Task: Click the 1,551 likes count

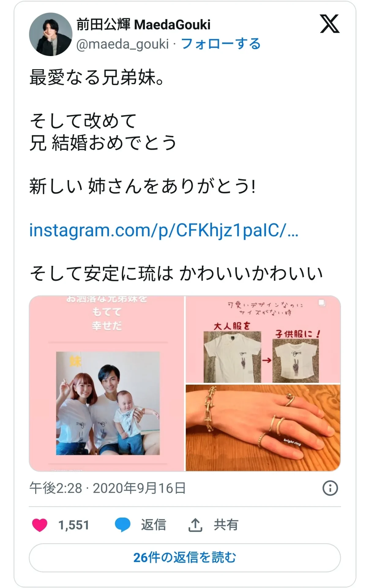Action: tap(74, 525)
